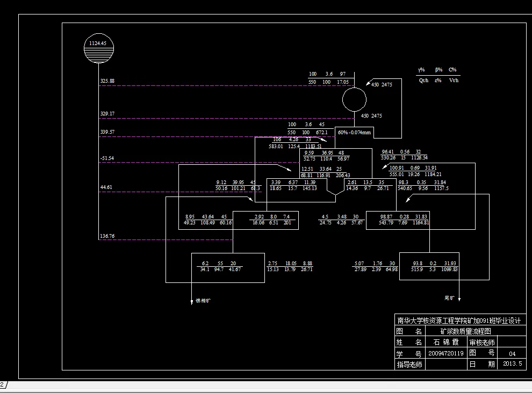
Task: Select the 329.17 flow label
Action: [107, 114]
